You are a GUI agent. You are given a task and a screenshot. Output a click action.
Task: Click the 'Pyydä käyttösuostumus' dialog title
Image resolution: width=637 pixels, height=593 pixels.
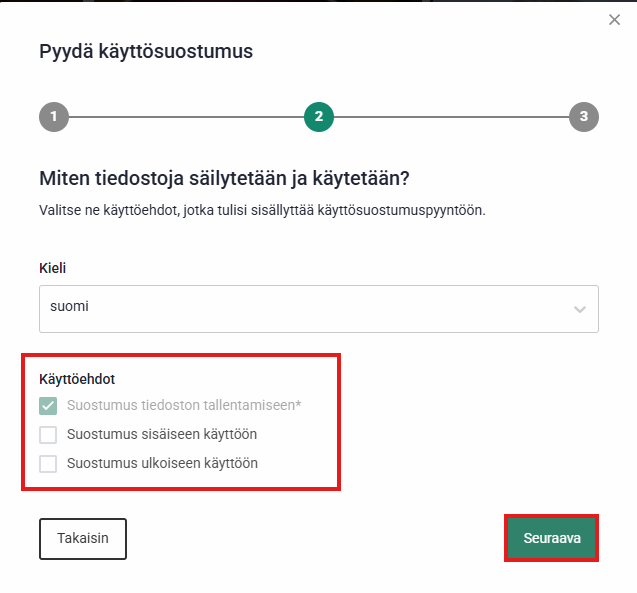(146, 51)
